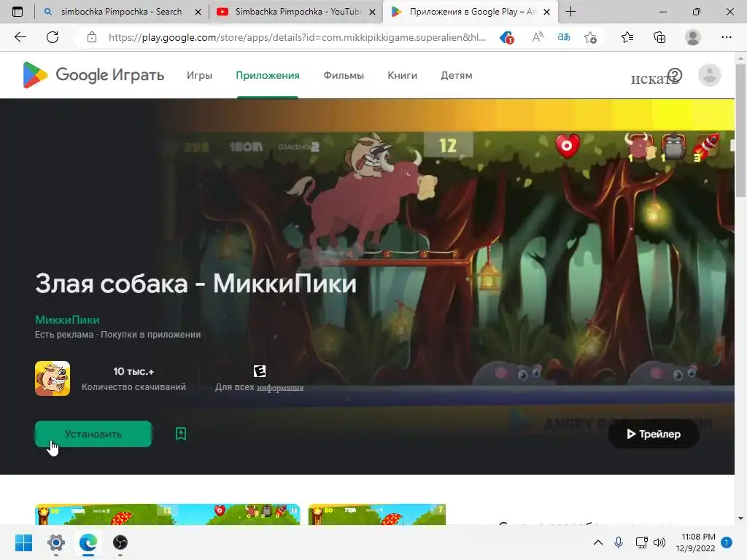The width and height of the screenshot is (747, 560).
Task: Click the E content rating icon
Action: tap(259, 371)
